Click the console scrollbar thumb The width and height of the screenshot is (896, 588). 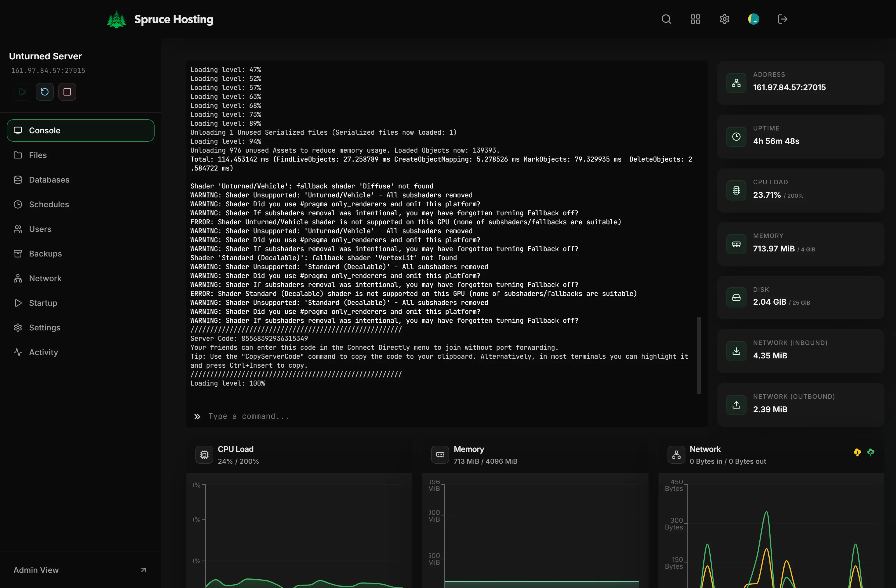coord(699,356)
